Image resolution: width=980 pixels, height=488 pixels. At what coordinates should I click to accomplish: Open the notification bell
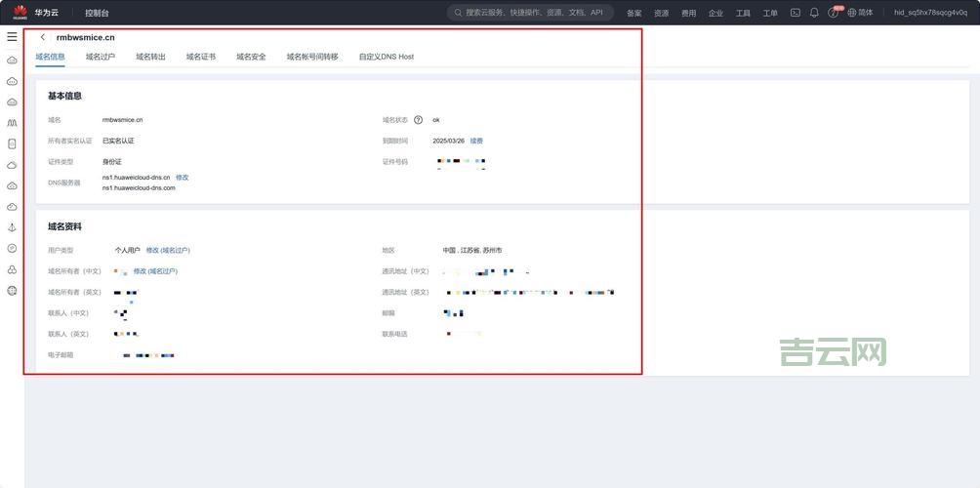point(814,13)
